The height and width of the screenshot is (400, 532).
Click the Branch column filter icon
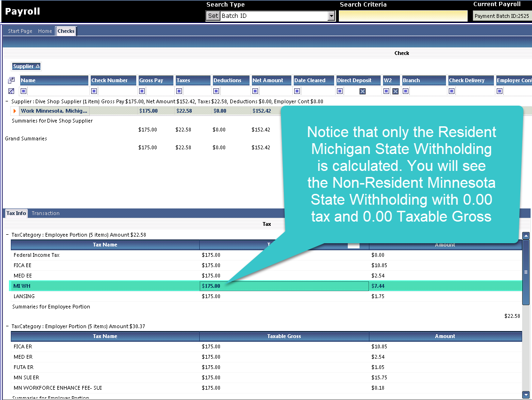(406, 91)
